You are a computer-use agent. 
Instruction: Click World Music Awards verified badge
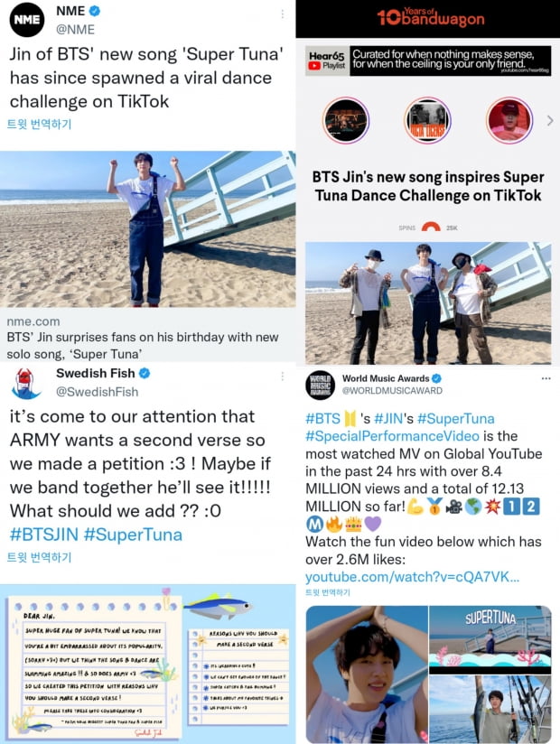(436, 378)
